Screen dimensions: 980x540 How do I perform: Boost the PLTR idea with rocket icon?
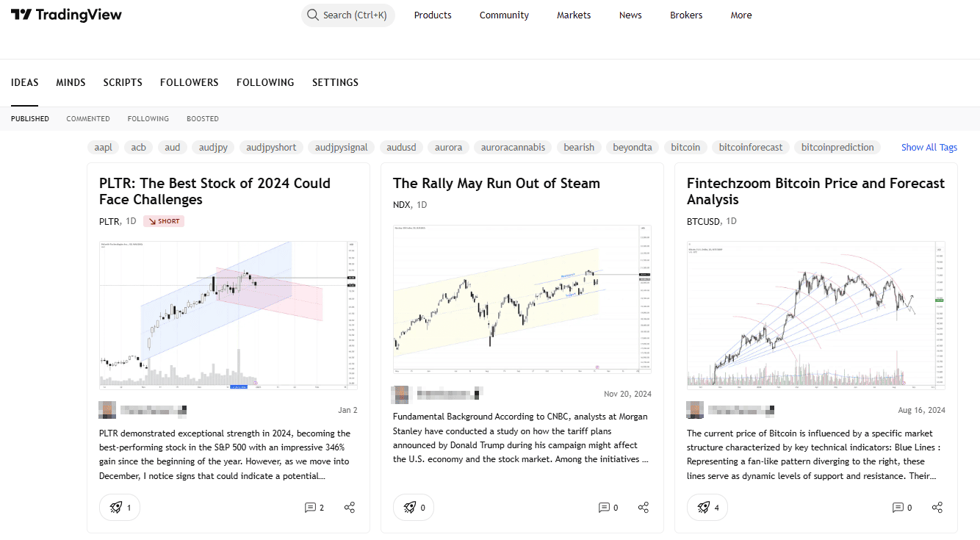120,507
